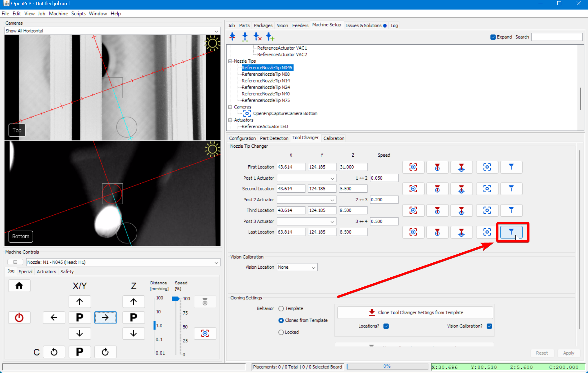This screenshot has height=373, width=588.
Task: Open the Post 1 Actuator dropdown
Action: click(306, 178)
